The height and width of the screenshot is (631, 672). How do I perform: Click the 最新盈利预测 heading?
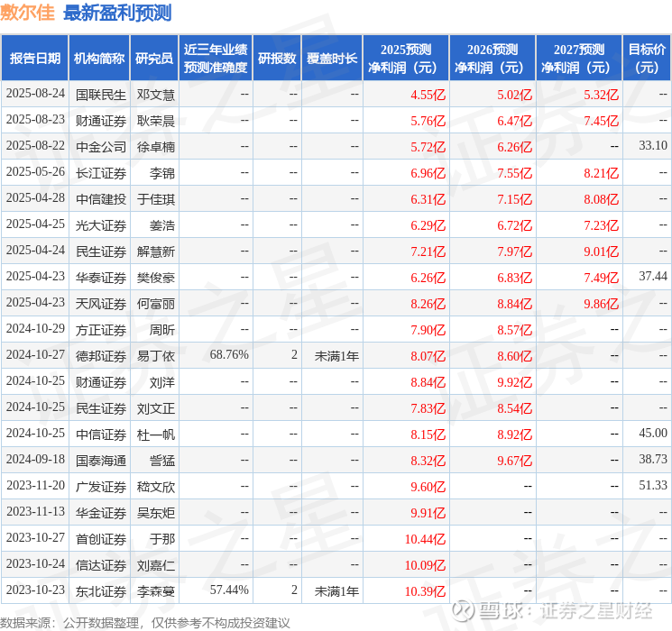(117, 13)
